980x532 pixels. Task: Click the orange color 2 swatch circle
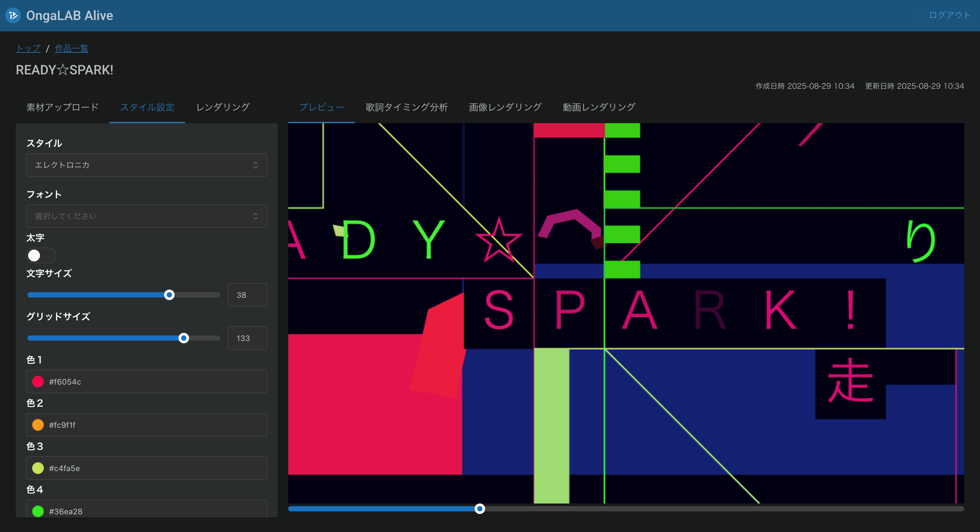coord(38,425)
